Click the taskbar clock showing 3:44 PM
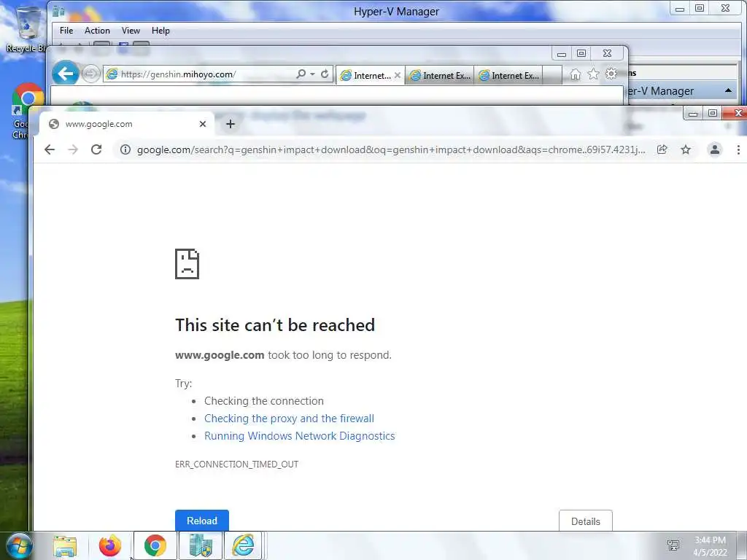This screenshot has height=560, width=747. (x=711, y=546)
